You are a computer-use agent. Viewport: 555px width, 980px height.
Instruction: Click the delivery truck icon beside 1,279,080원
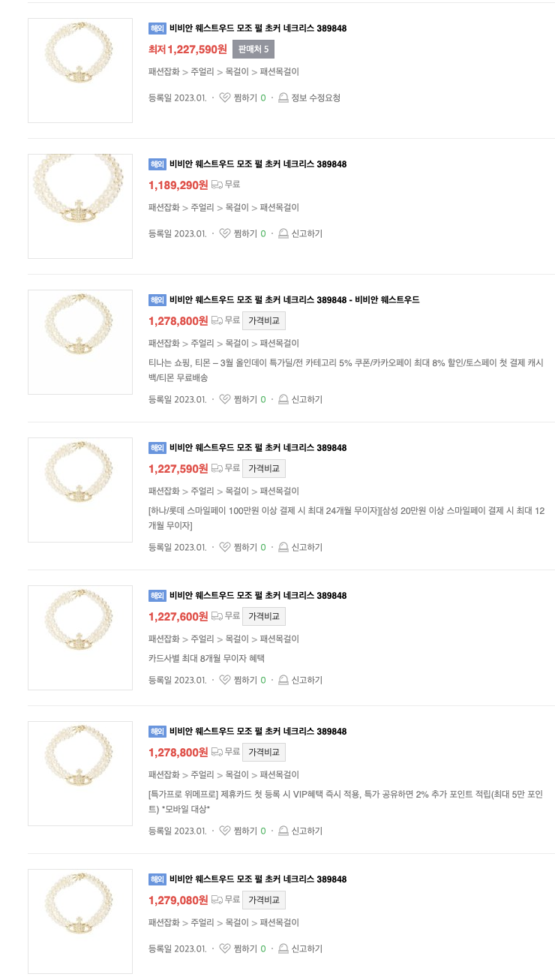[217, 899]
